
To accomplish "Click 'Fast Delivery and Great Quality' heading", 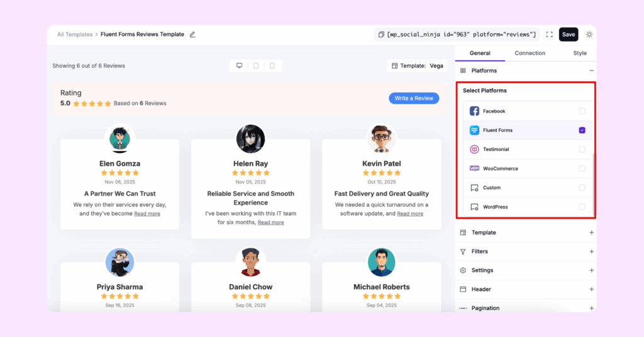I will [382, 194].
